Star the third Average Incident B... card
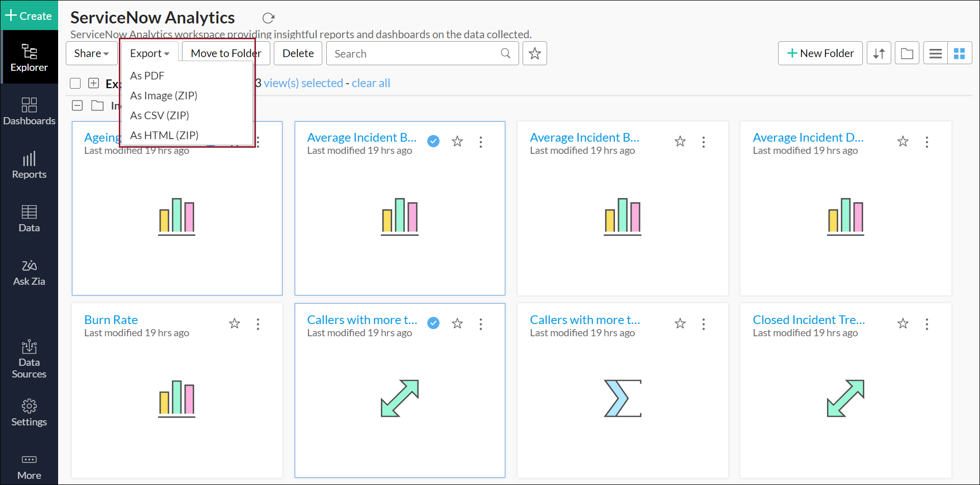980x485 pixels. coord(680,141)
